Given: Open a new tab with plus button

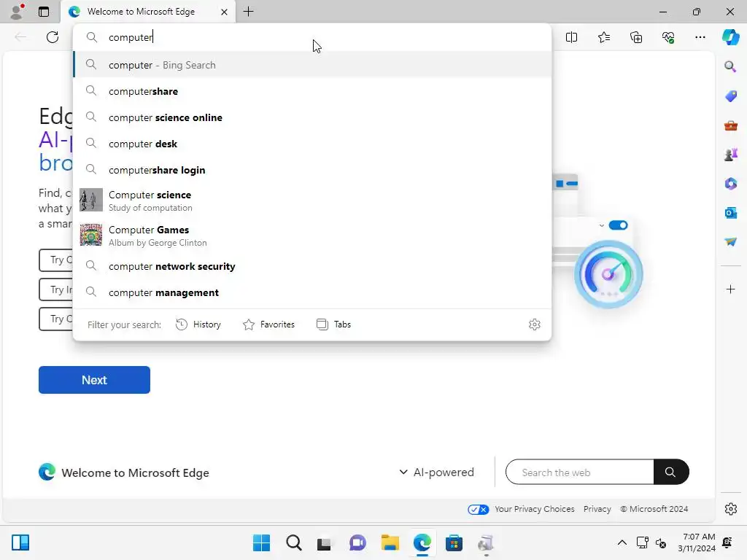Looking at the screenshot, I should tap(248, 12).
